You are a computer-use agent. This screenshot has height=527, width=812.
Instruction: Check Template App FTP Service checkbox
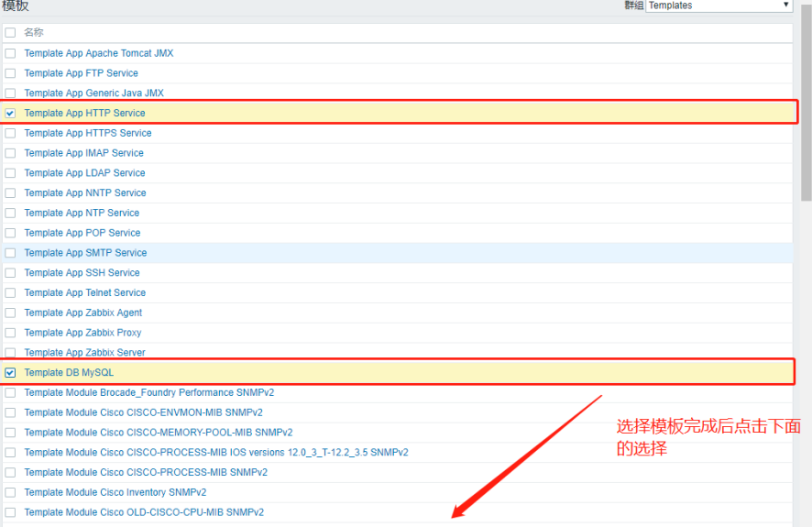click(x=10, y=73)
